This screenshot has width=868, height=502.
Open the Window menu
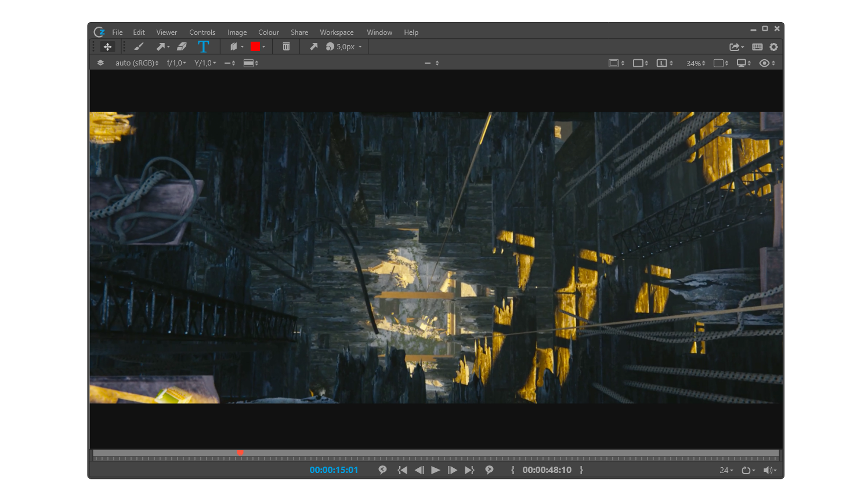coord(379,32)
